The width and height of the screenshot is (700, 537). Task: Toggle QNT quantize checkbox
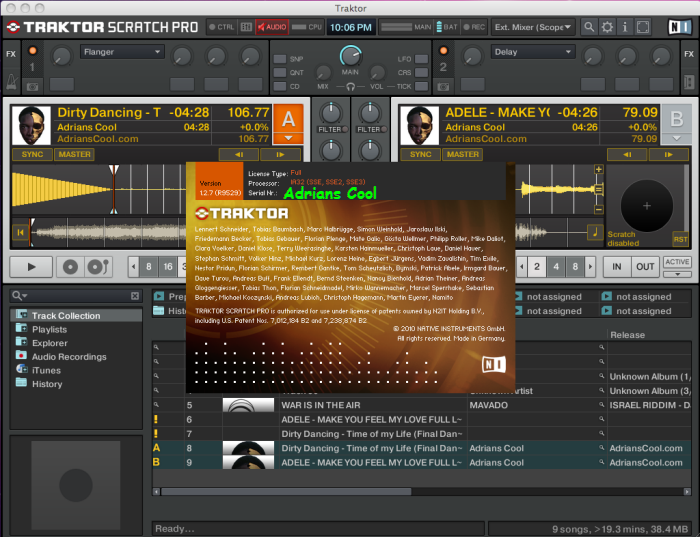tap(280, 72)
